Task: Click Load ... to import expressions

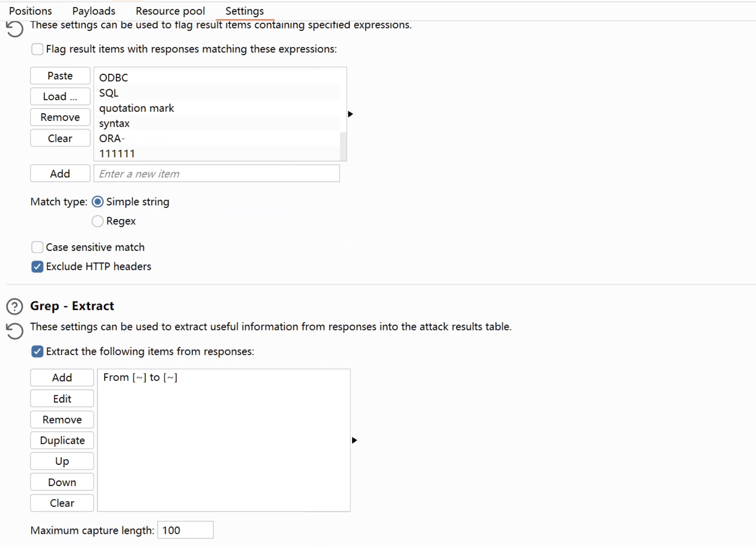Action: [60, 96]
